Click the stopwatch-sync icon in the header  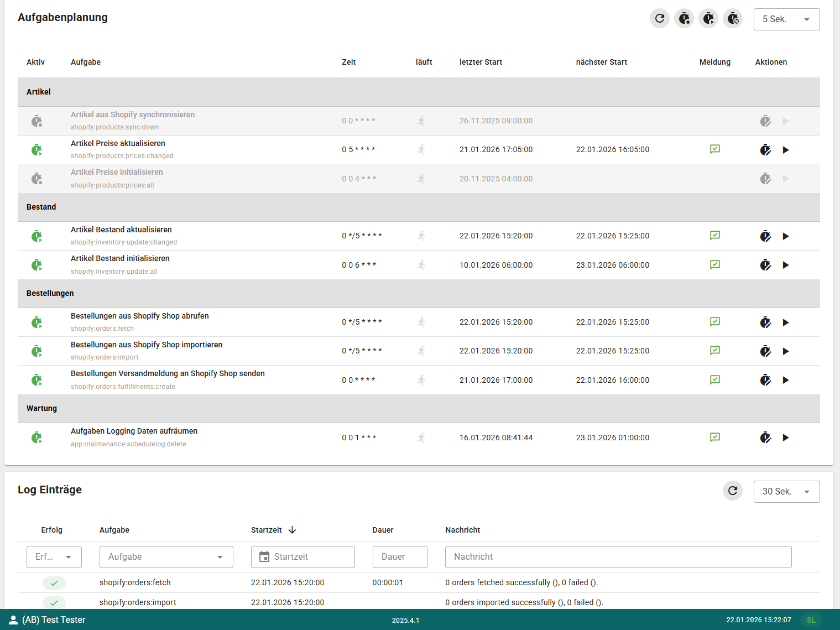click(x=733, y=18)
